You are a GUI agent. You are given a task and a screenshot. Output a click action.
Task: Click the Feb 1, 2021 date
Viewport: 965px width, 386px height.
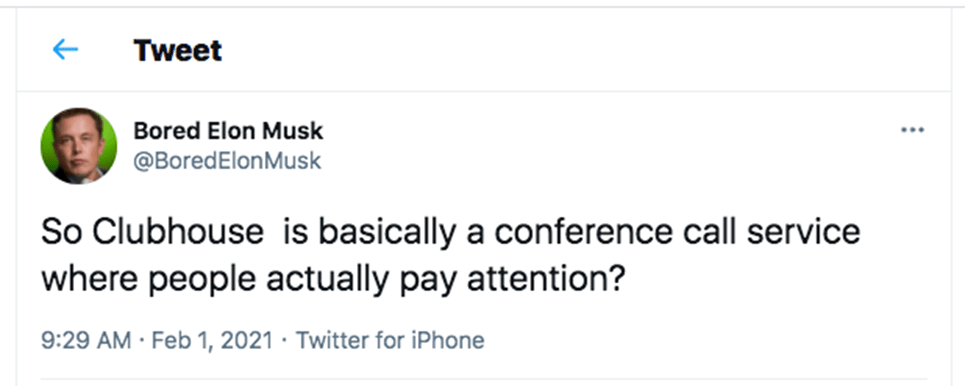(212, 340)
